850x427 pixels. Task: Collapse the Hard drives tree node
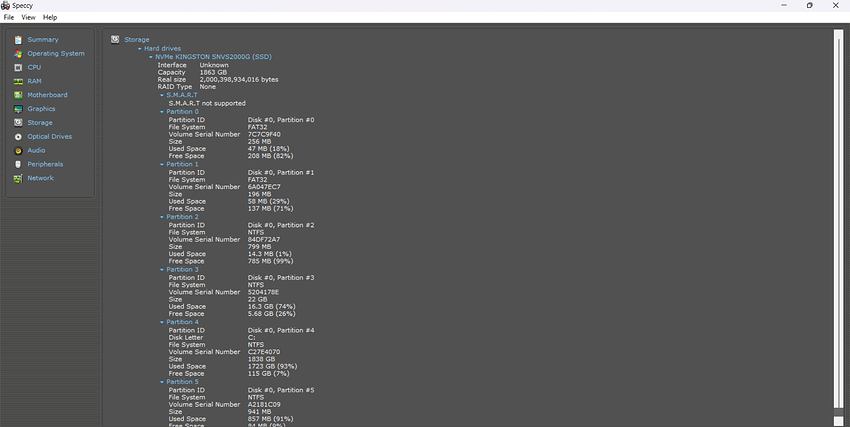click(x=140, y=48)
